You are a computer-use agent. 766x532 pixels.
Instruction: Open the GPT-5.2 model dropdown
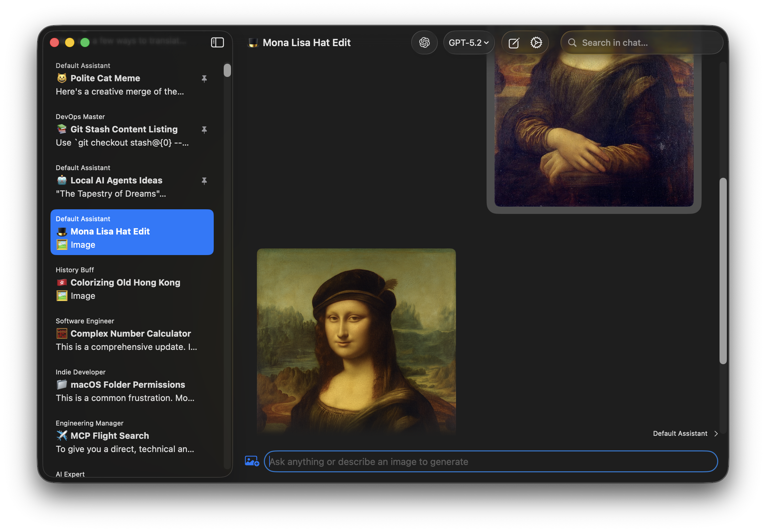[468, 43]
